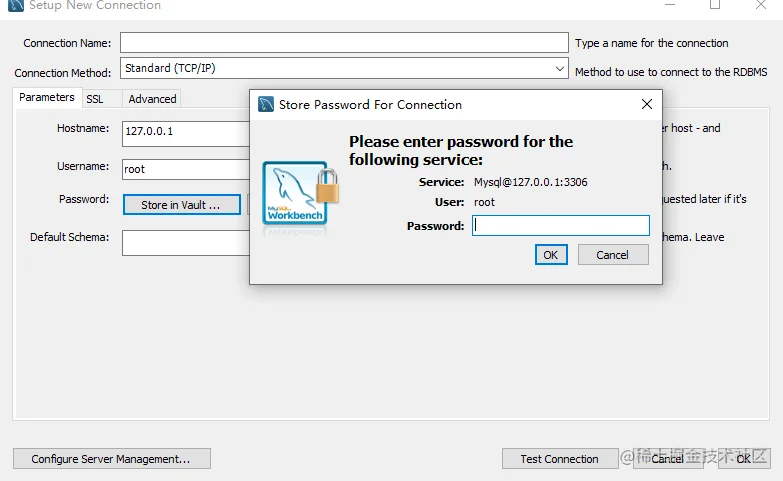This screenshot has width=783, height=481.
Task: Close the Store Password For Connection dialog
Action: click(647, 104)
